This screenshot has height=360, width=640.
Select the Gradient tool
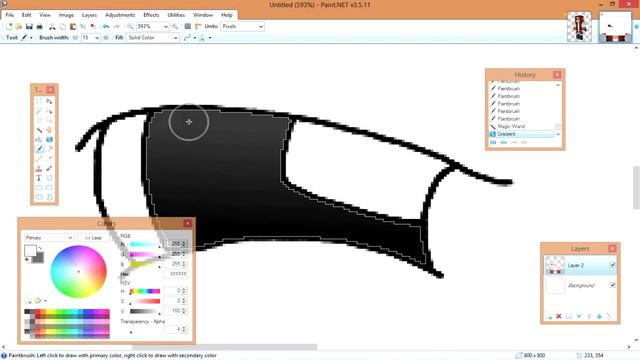(x=49, y=140)
